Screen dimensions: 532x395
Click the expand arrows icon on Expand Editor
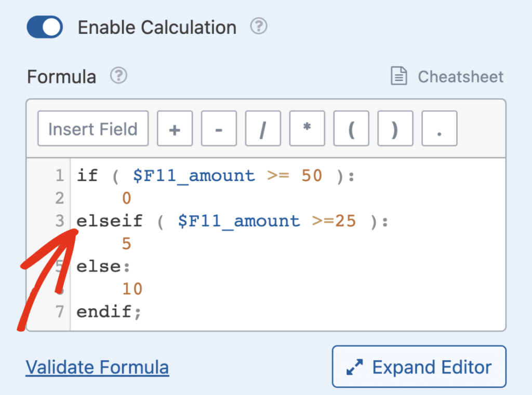pos(354,366)
